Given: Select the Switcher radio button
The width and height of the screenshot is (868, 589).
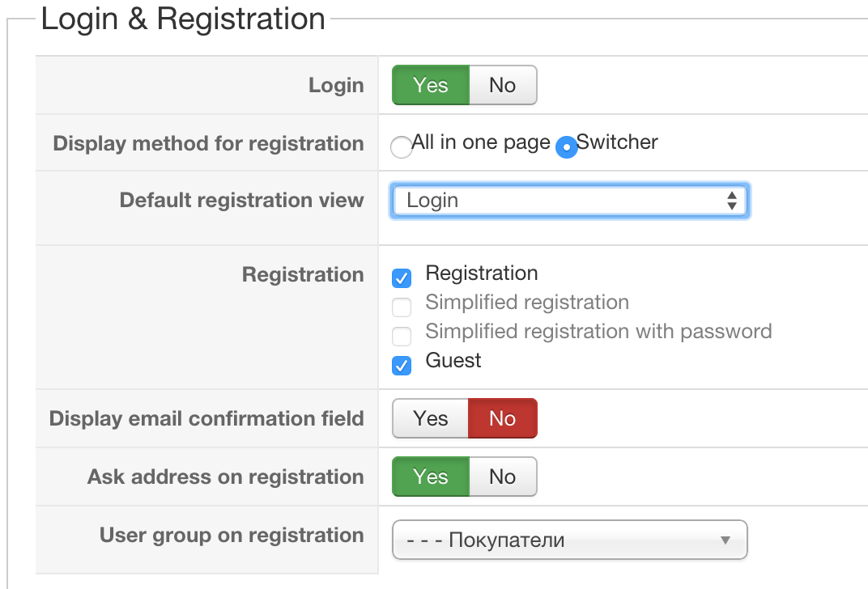Looking at the screenshot, I should [x=567, y=146].
